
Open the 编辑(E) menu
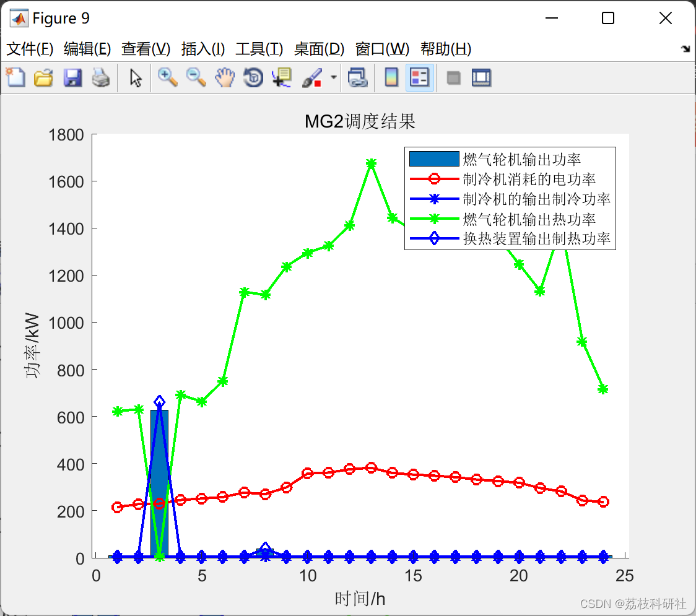(x=87, y=49)
